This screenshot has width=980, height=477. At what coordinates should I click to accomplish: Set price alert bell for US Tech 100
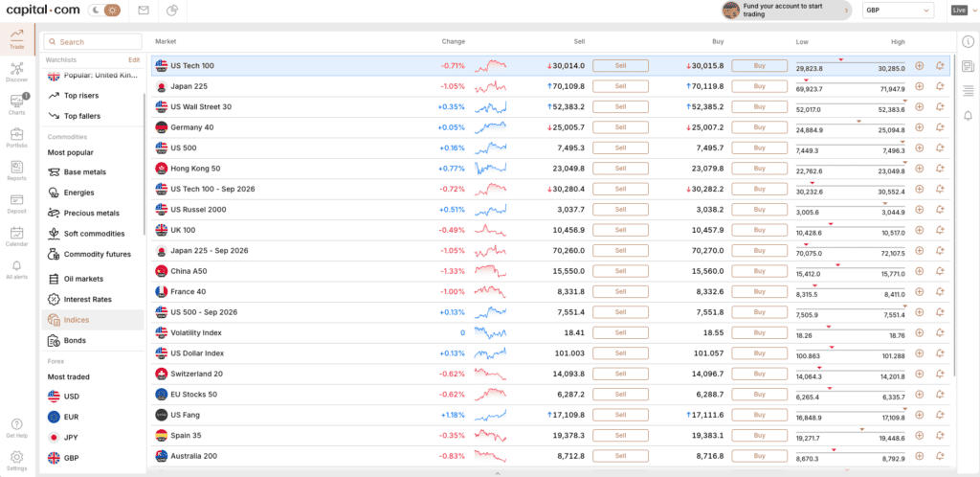click(940, 66)
